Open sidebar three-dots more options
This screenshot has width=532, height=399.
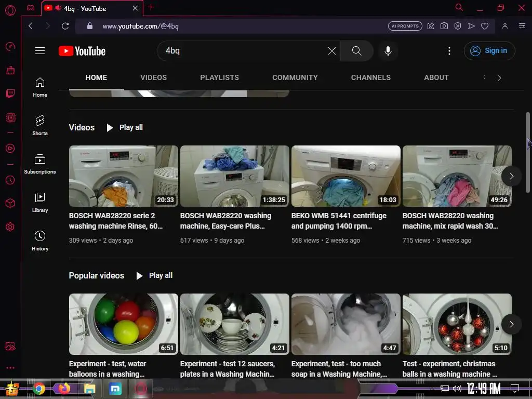click(x=10, y=368)
